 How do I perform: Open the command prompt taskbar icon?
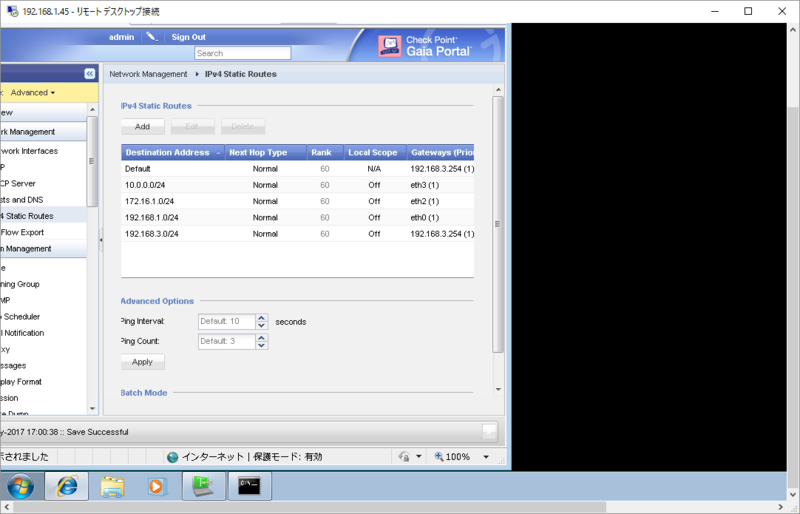[x=249, y=486]
